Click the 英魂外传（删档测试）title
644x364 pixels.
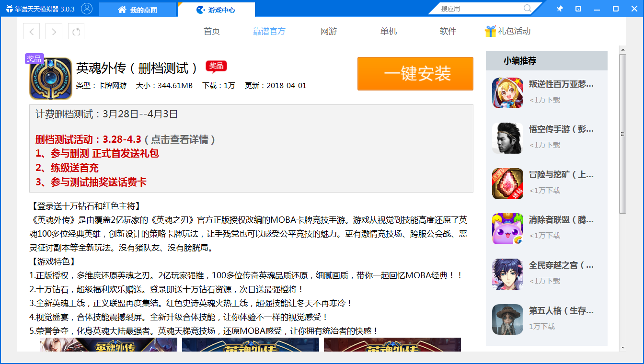(x=137, y=68)
